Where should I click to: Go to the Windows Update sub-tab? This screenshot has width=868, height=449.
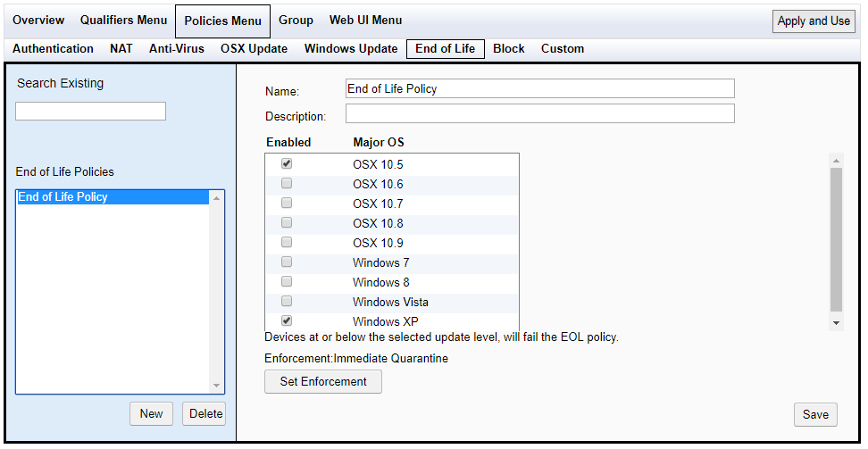click(x=351, y=49)
